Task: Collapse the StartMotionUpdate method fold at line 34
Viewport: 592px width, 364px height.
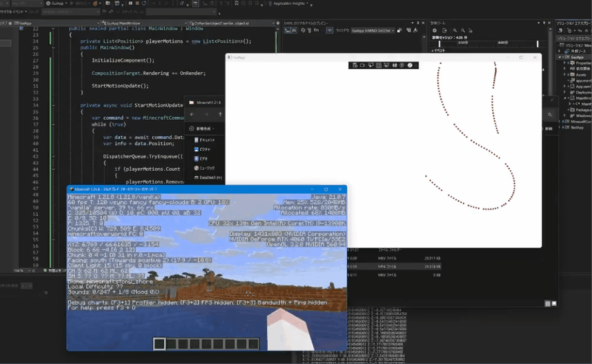Action: 53,105
